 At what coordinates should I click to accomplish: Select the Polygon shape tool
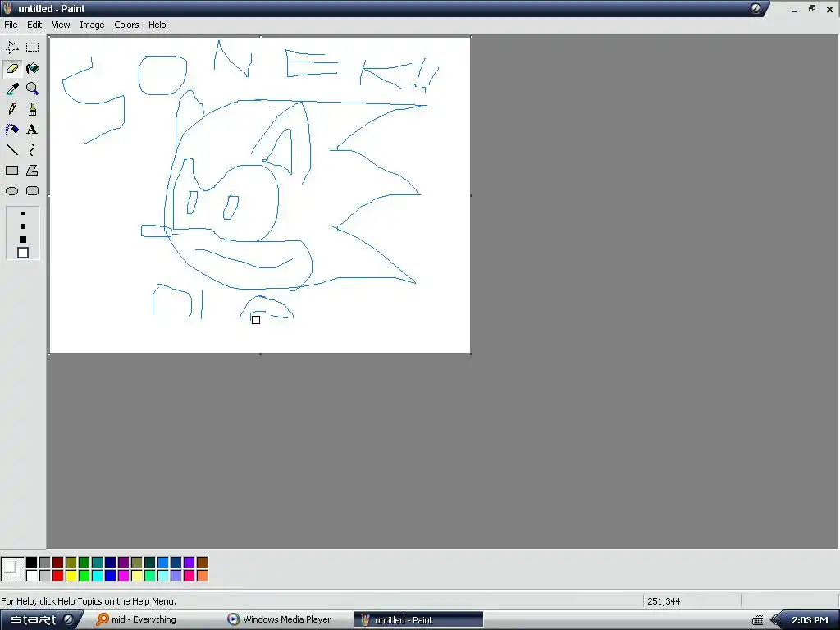click(33, 171)
